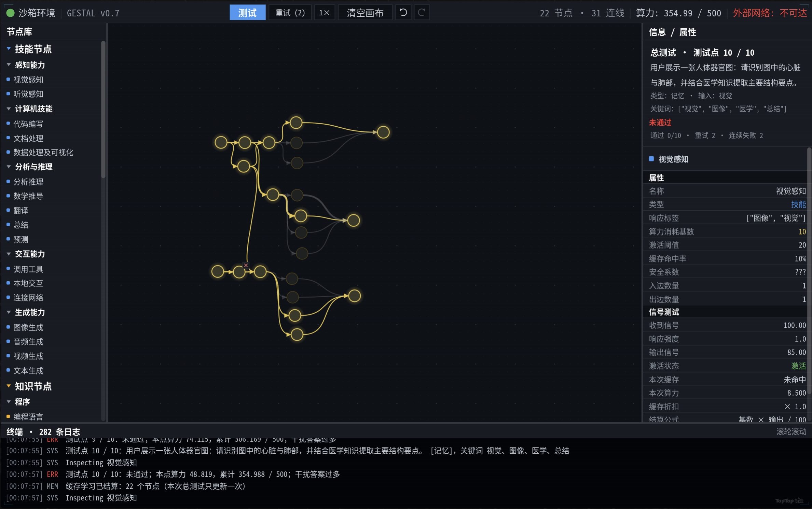Image resolution: width=812 pixels, height=509 pixels.
Task: Select 总结 node
Action: tap(20, 225)
